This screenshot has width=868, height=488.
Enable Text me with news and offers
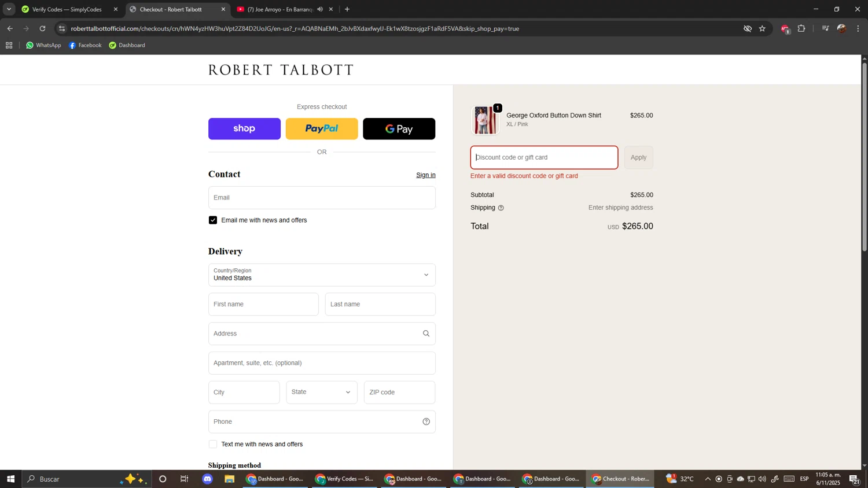(x=213, y=444)
